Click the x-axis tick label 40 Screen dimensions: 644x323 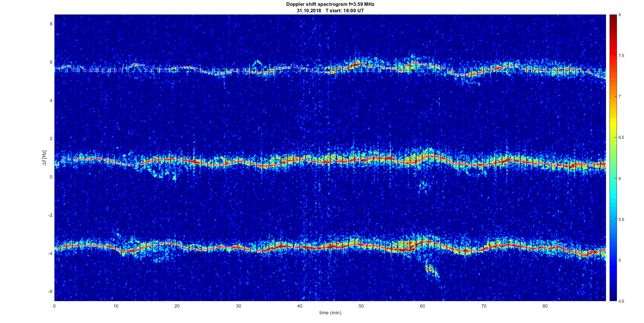pos(300,306)
